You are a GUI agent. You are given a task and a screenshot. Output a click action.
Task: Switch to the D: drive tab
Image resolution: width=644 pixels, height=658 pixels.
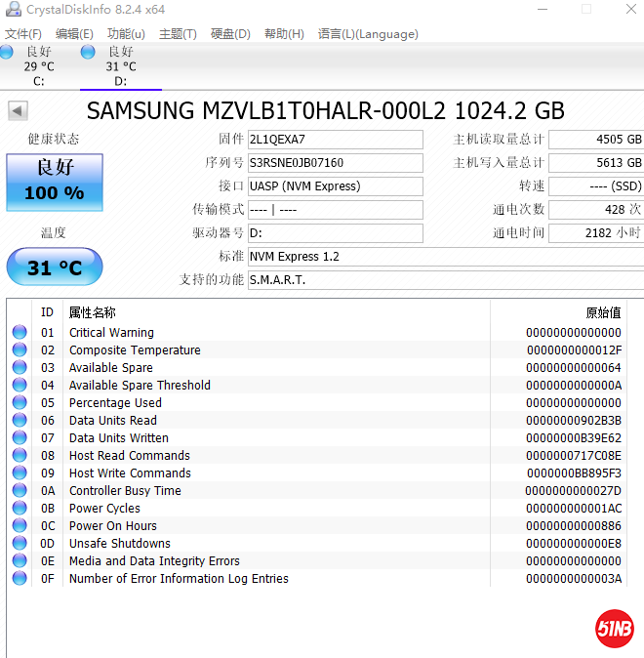pos(120,66)
